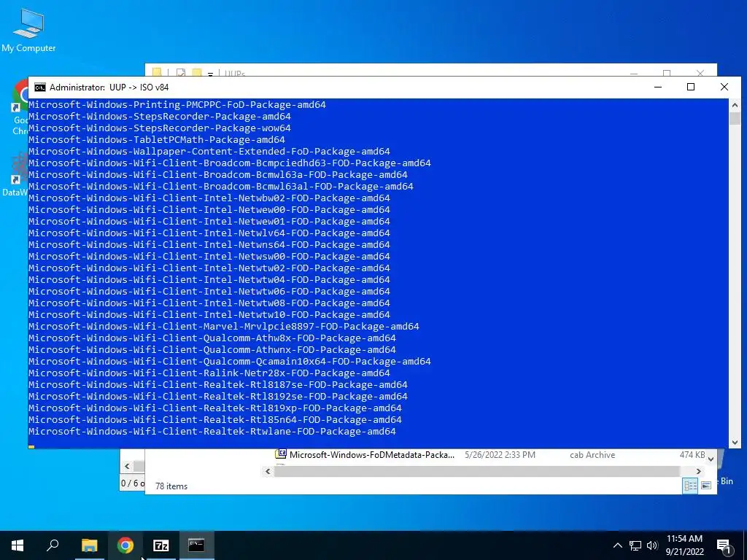Open 7-Zip from the taskbar
This screenshot has width=747, height=560.
point(161,545)
